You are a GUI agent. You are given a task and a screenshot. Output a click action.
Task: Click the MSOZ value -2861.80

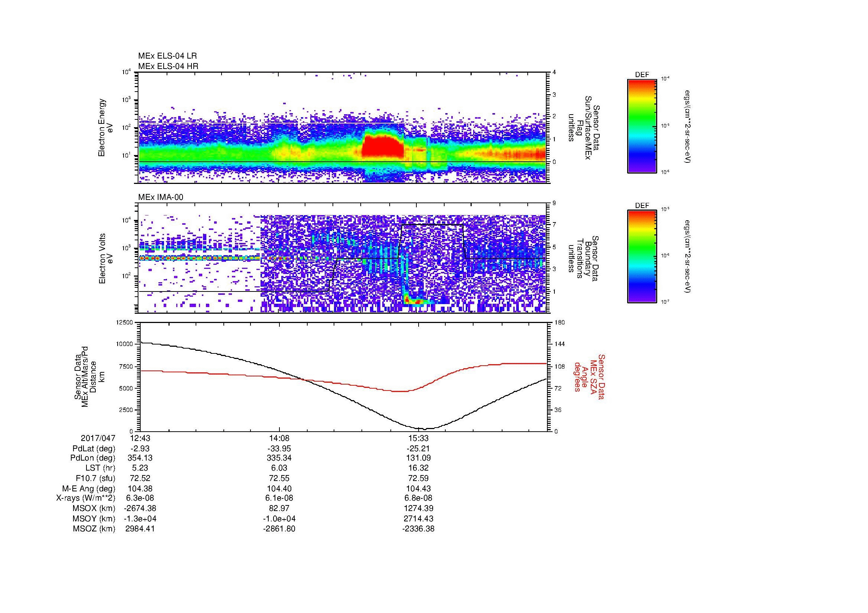[x=279, y=529]
